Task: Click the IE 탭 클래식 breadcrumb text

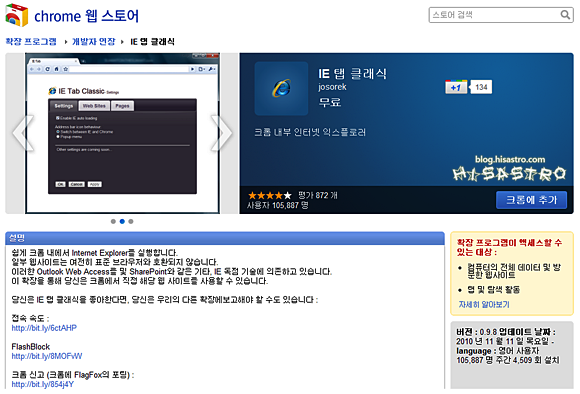Action: (152, 41)
